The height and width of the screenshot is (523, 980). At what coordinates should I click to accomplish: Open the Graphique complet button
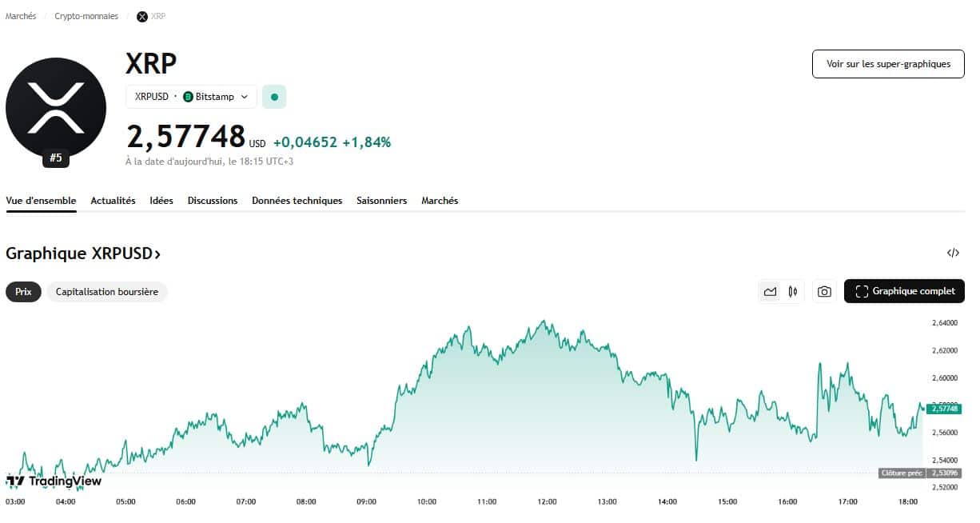coord(904,292)
